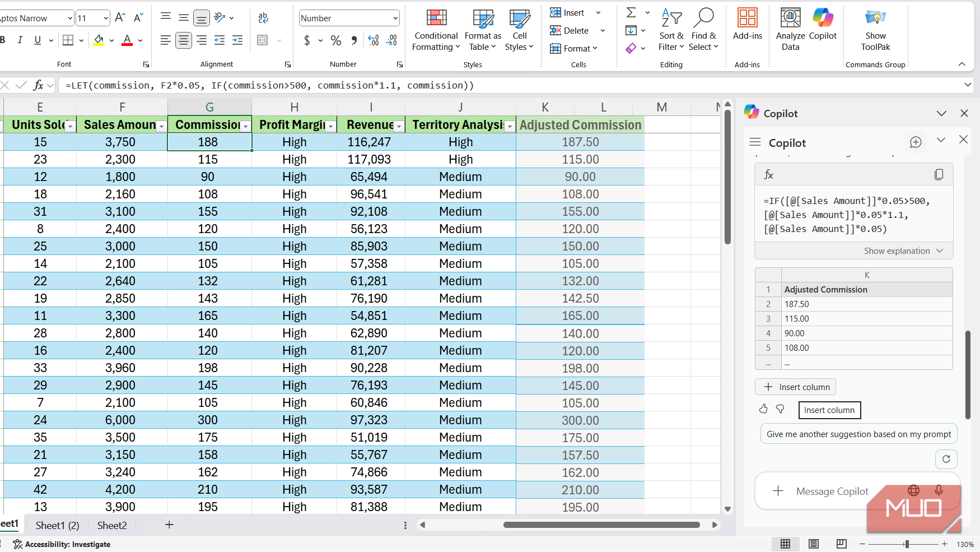Toggle bottom vertical alignment
Screen dimensions: 980x552
[201, 18]
